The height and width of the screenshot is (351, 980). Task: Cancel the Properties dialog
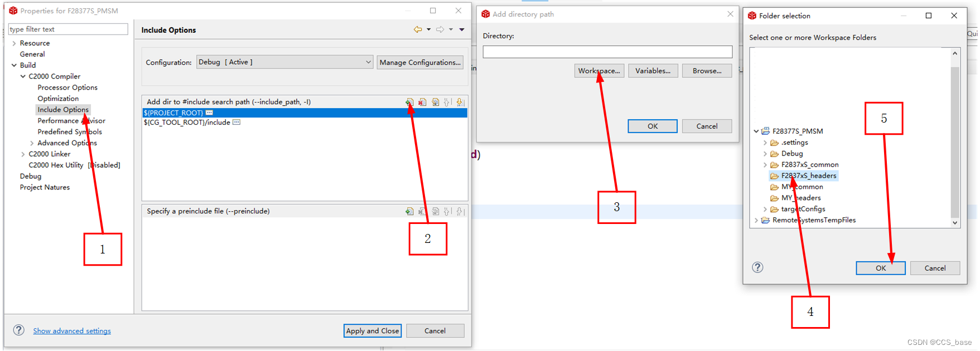pyautogui.click(x=435, y=331)
